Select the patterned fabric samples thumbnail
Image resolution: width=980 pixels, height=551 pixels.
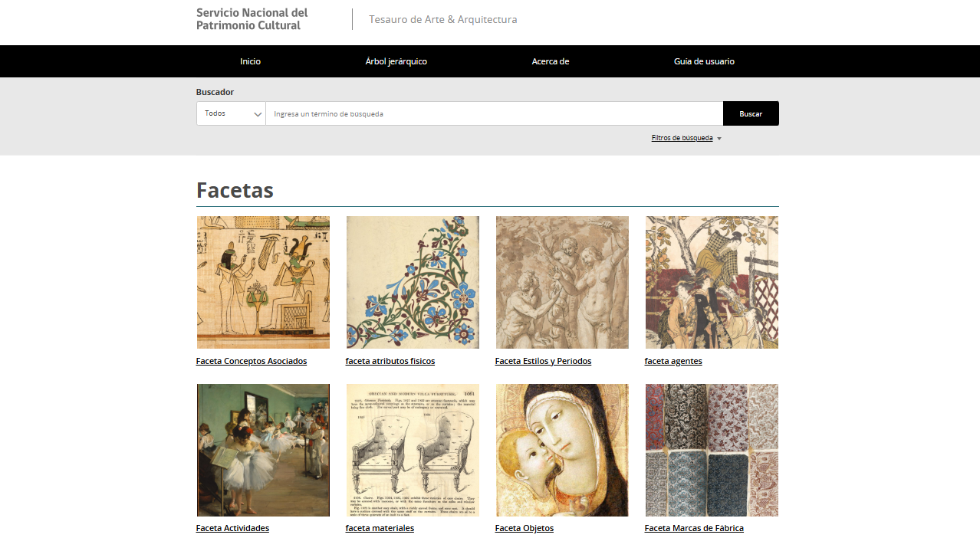tap(712, 450)
